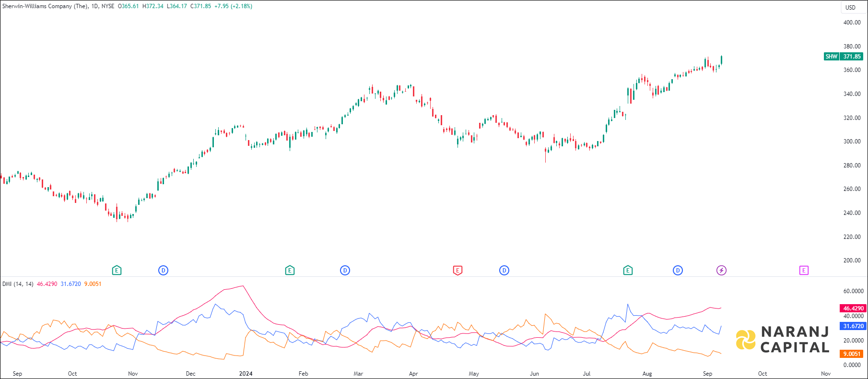
Task: Open the green earnings marker in late July 2024
Action: tap(628, 271)
